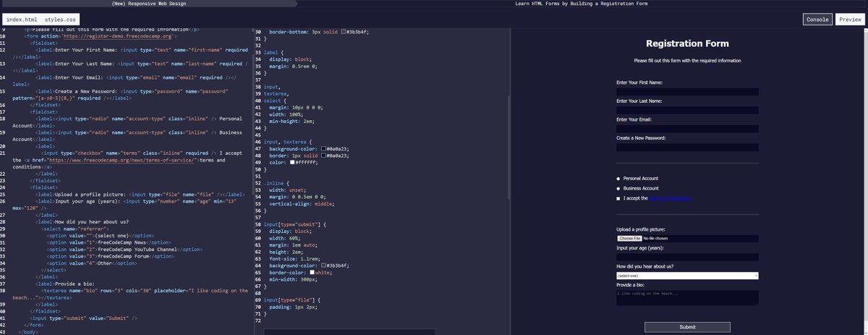The height and width of the screenshot is (335, 868).
Task: Open the How did you hear dropdown
Action: pyautogui.click(x=687, y=276)
